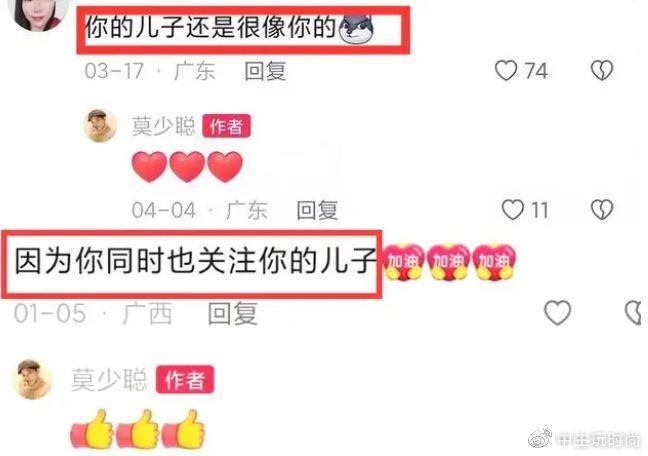Image resolution: width=648 pixels, height=456 pixels.
Task: Like the 01-05 Guangxi comment
Action: click(x=557, y=312)
